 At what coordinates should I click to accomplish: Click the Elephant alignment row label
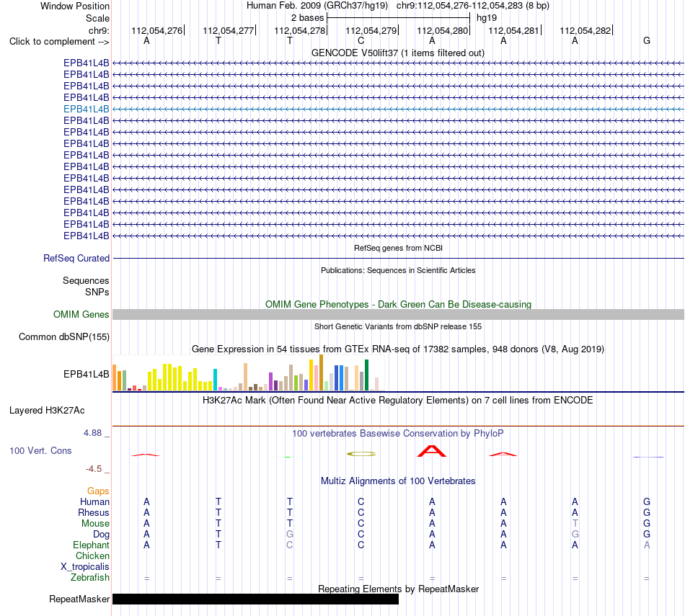pyautogui.click(x=91, y=545)
